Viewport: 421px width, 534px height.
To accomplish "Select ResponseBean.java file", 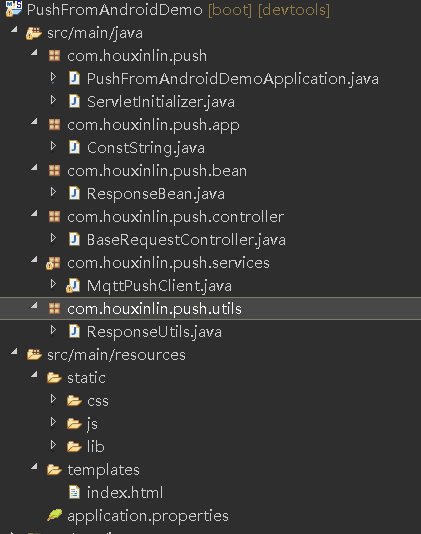I will pyautogui.click(x=156, y=194).
